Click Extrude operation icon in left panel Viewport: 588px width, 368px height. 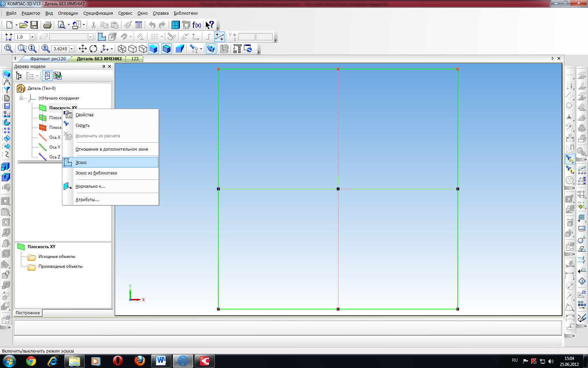[x=6, y=167]
